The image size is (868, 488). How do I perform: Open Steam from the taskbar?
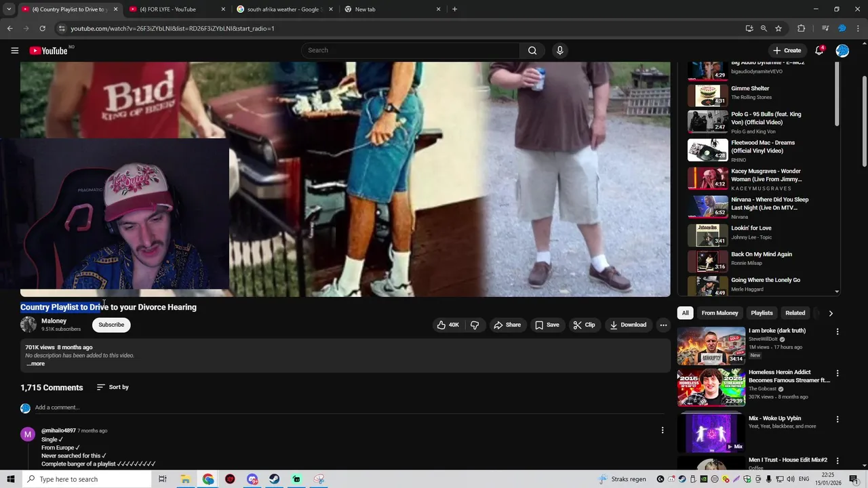(x=274, y=479)
